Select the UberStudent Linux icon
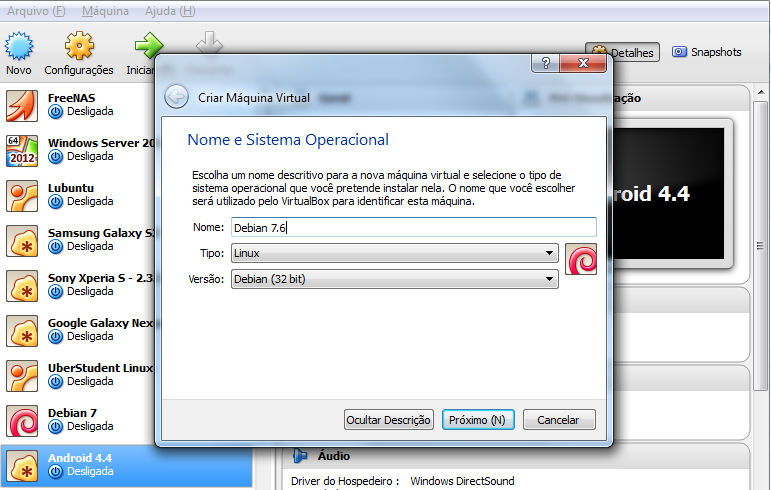This screenshot has width=771, height=490. (x=22, y=376)
